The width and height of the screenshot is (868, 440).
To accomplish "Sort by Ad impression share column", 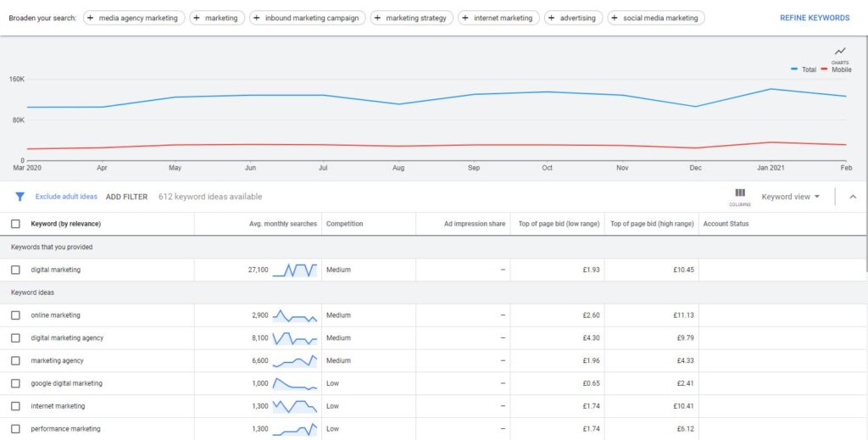I will (x=475, y=224).
